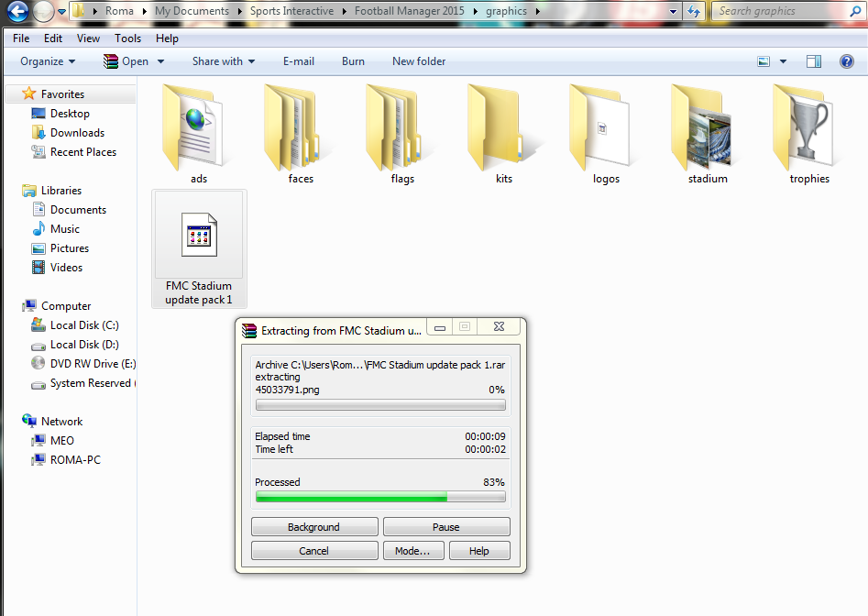Open the Pictures library
This screenshot has width=868, height=616.
[x=69, y=248]
